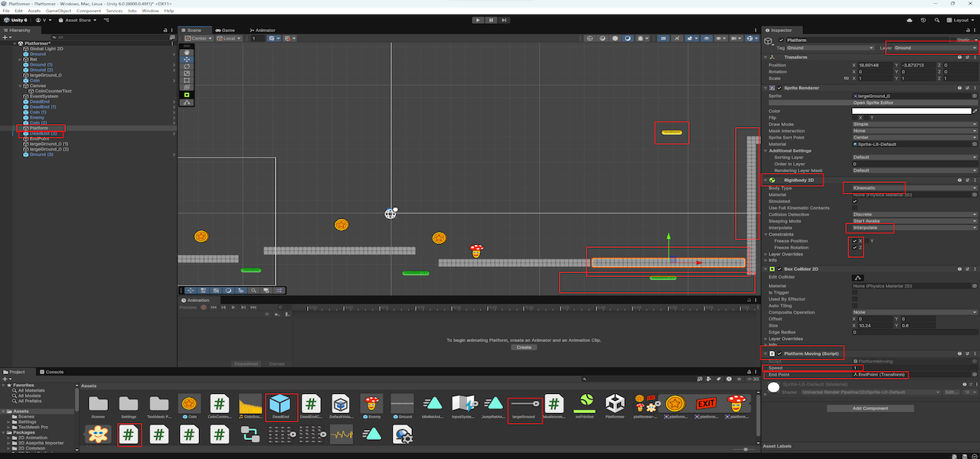Open the Window menu
Screen dimensions: 980x459
pos(151,11)
